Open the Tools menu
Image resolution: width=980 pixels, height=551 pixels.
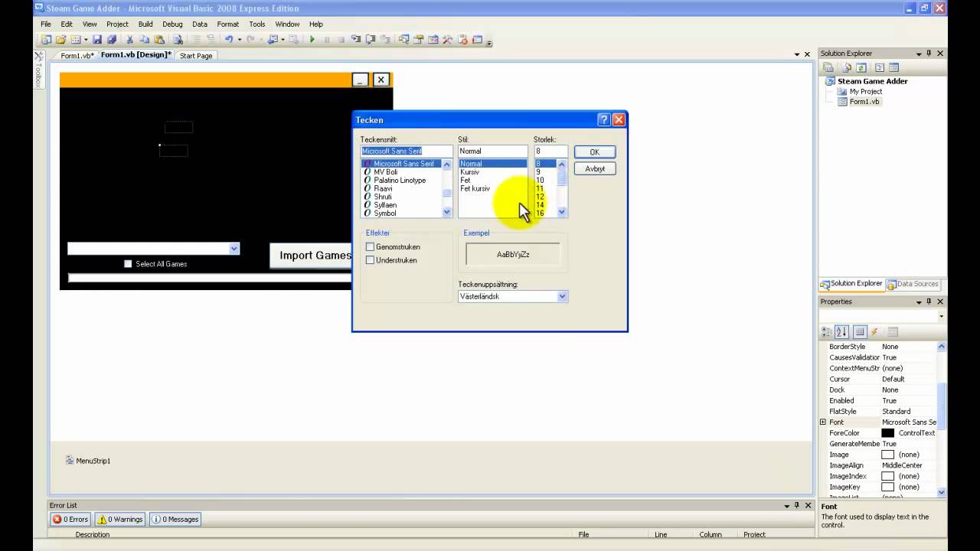257,24
